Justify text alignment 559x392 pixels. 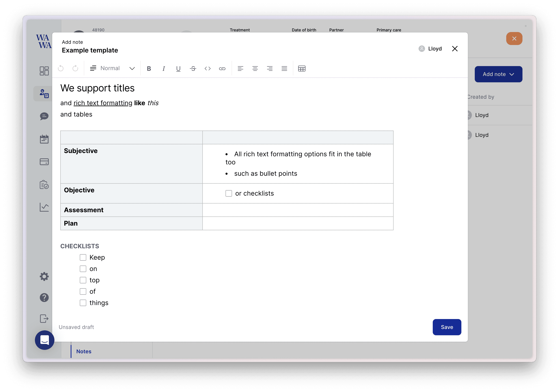click(284, 69)
